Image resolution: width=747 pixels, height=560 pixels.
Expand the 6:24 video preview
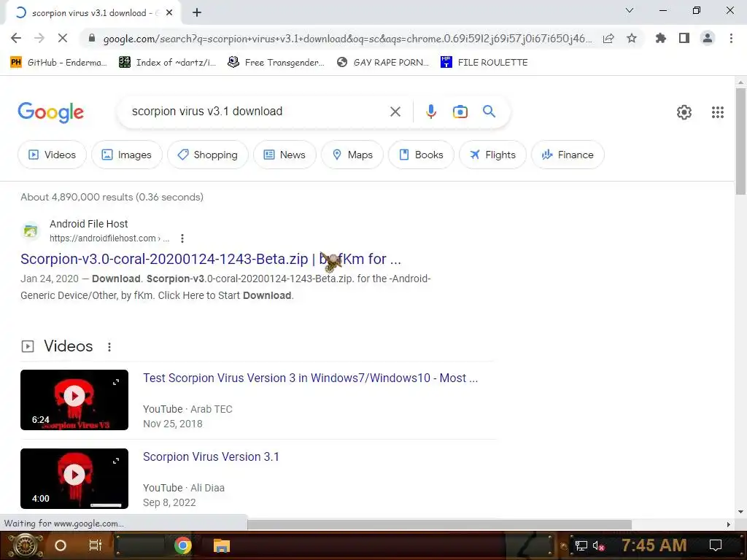click(x=116, y=382)
